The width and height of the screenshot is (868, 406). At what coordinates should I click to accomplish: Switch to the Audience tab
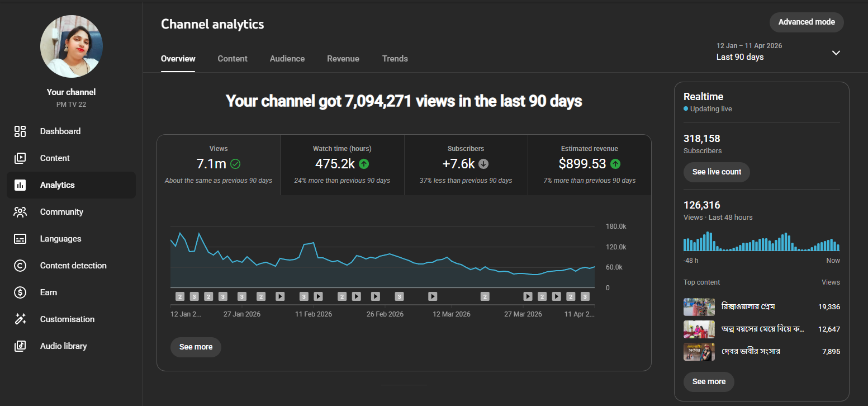287,59
